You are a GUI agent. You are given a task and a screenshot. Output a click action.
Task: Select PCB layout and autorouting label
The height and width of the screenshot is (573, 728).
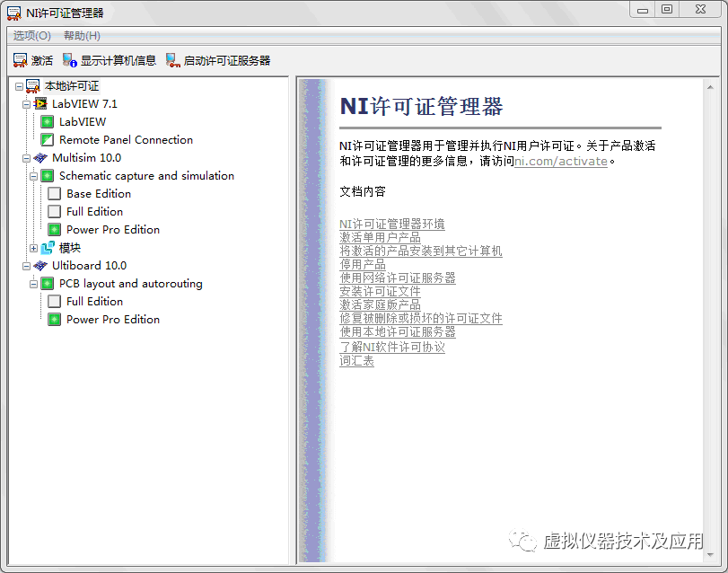pyautogui.click(x=131, y=284)
